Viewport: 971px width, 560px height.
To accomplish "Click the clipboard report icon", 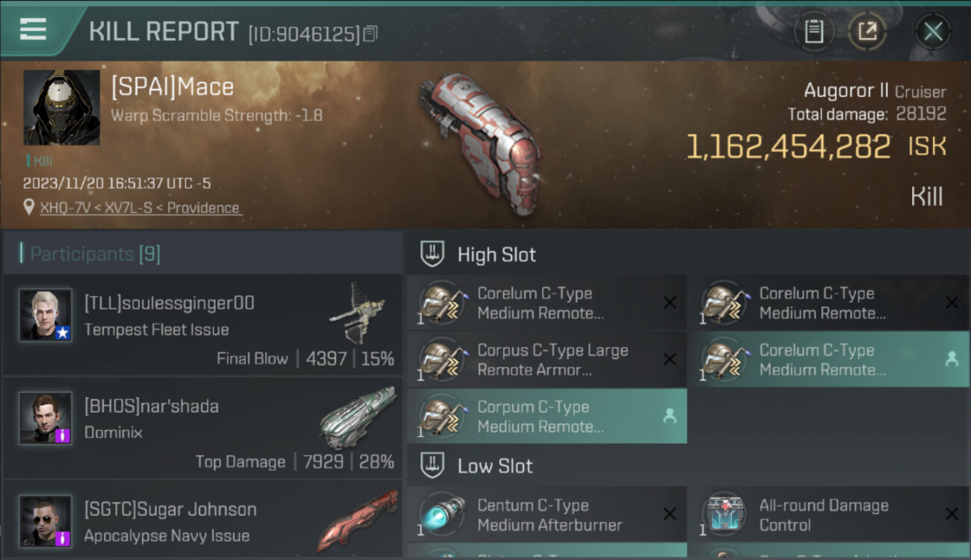I will (x=813, y=31).
